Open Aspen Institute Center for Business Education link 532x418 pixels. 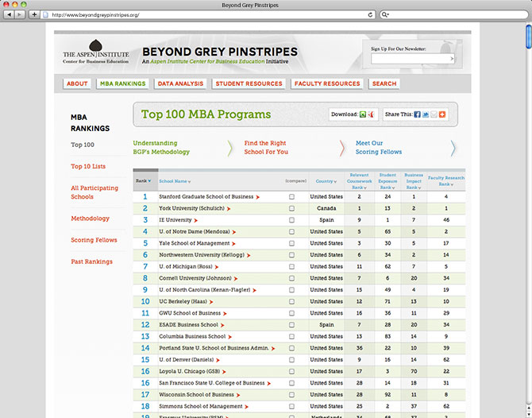click(207, 61)
